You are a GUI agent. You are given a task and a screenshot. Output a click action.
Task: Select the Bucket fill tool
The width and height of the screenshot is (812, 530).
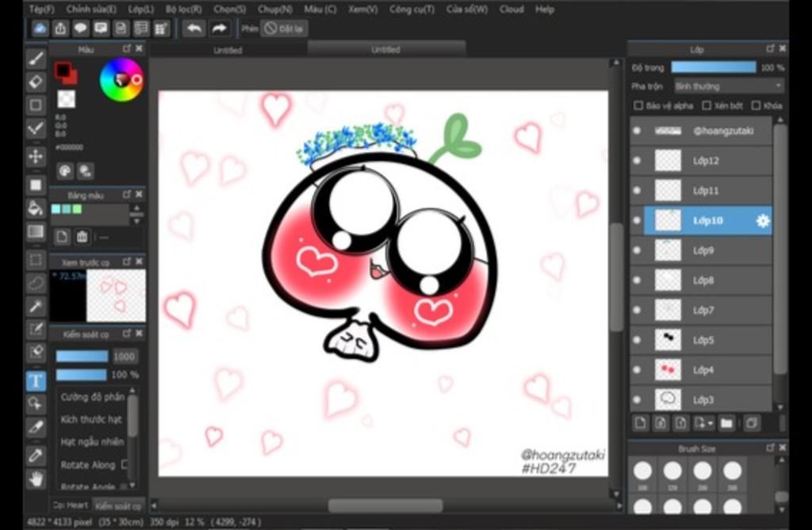point(36,208)
